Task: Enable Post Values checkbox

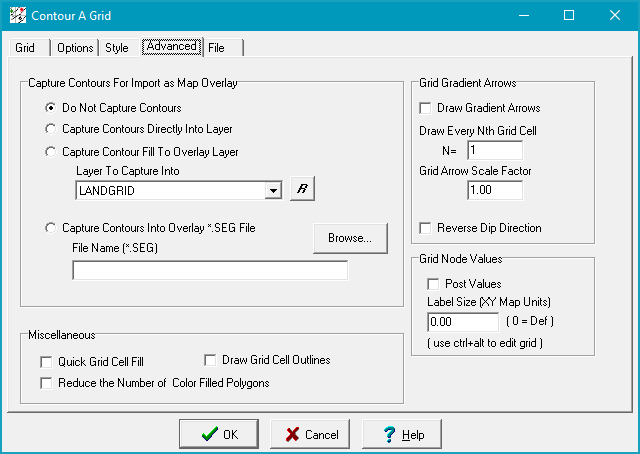Action: [x=434, y=284]
